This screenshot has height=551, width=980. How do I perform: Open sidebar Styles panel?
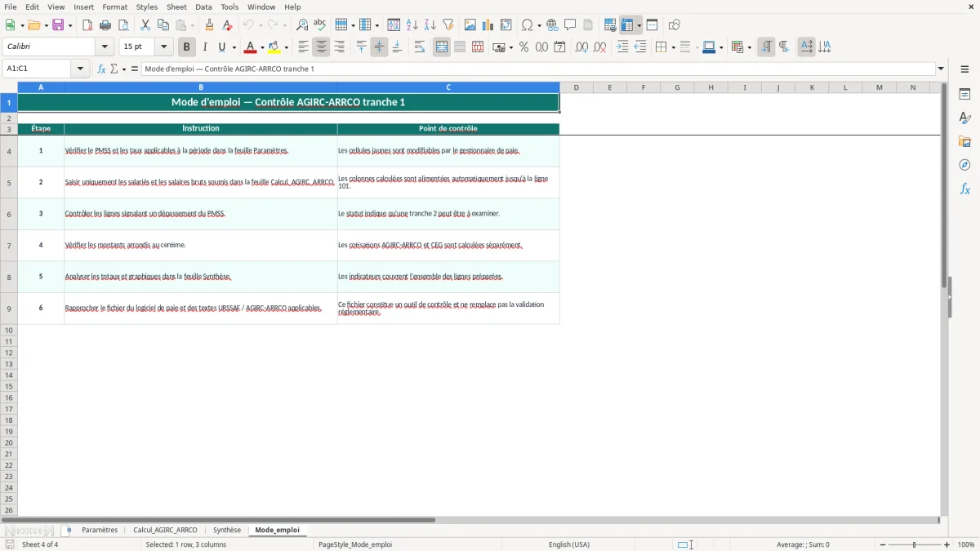point(964,118)
